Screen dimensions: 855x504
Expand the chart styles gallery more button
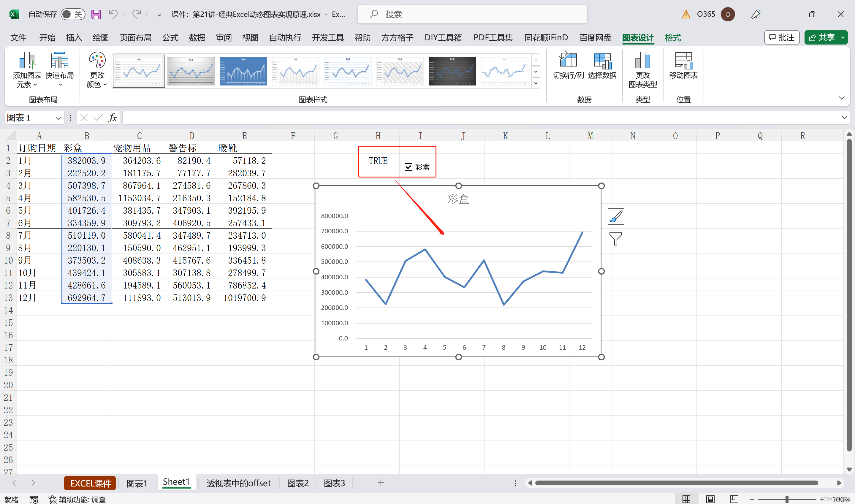536,83
